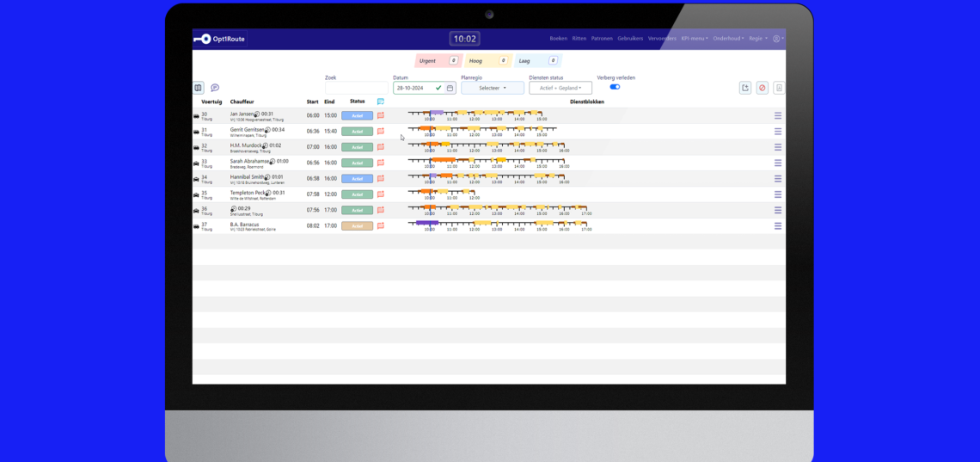The image size is (980, 462).
Task: Open the hamburger menu for vehicle 30
Action: (x=778, y=115)
